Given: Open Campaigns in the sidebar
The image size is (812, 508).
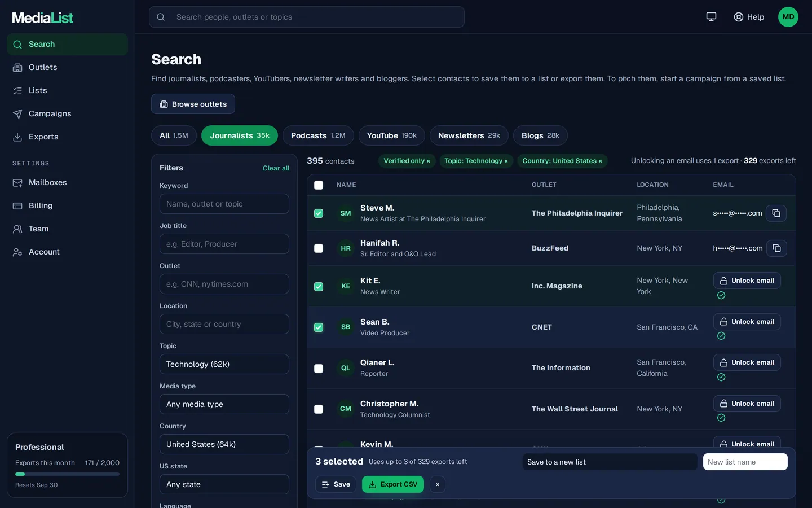Looking at the screenshot, I should point(67,113).
